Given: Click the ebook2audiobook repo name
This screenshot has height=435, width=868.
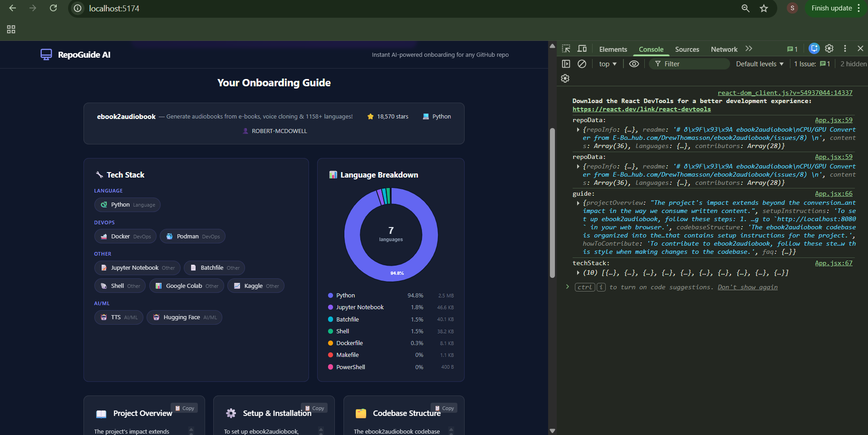Looking at the screenshot, I should click(126, 117).
